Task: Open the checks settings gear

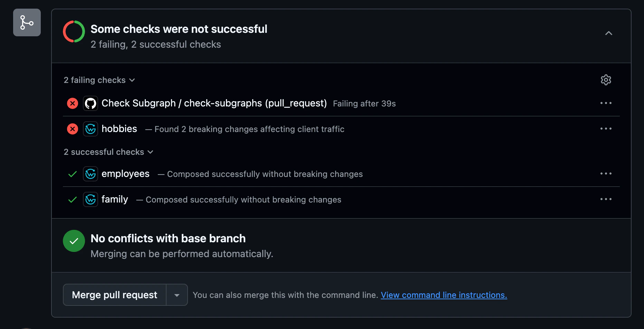Action: [606, 80]
